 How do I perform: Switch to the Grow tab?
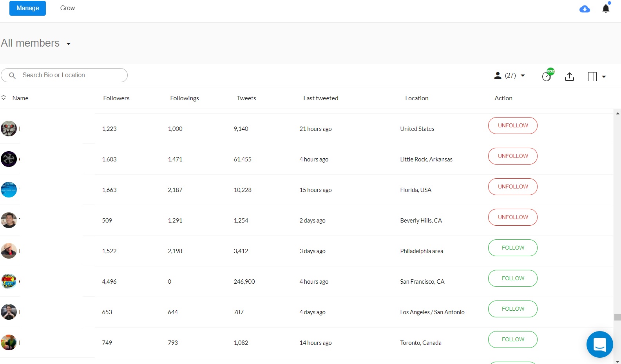click(x=67, y=8)
